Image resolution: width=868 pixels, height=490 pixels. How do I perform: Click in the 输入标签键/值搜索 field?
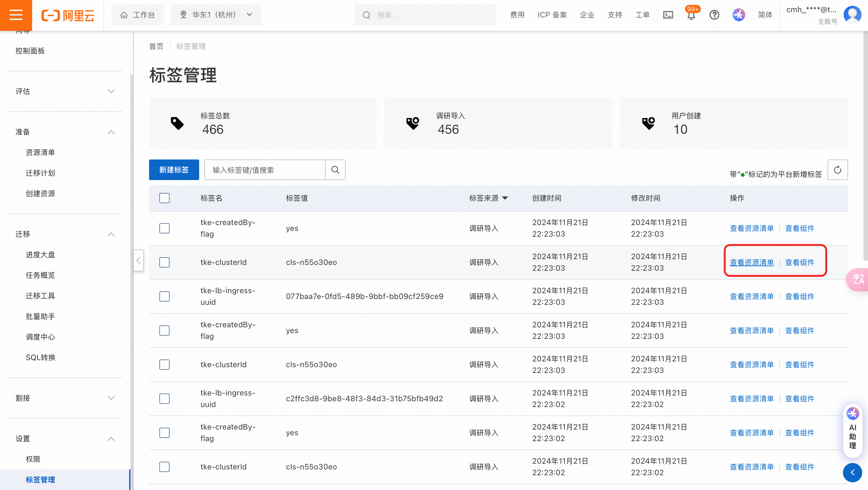coord(265,170)
